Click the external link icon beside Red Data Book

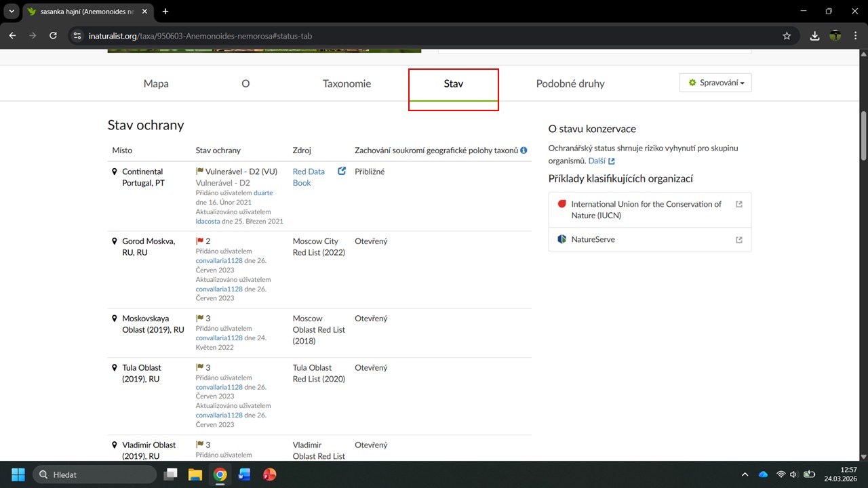pyautogui.click(x=342, y=171)
